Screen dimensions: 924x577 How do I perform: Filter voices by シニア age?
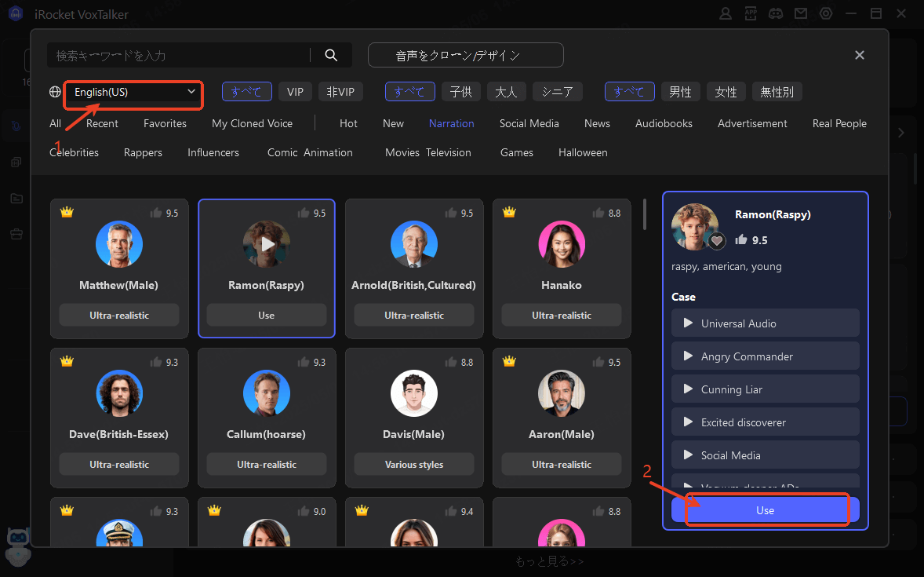558,91
